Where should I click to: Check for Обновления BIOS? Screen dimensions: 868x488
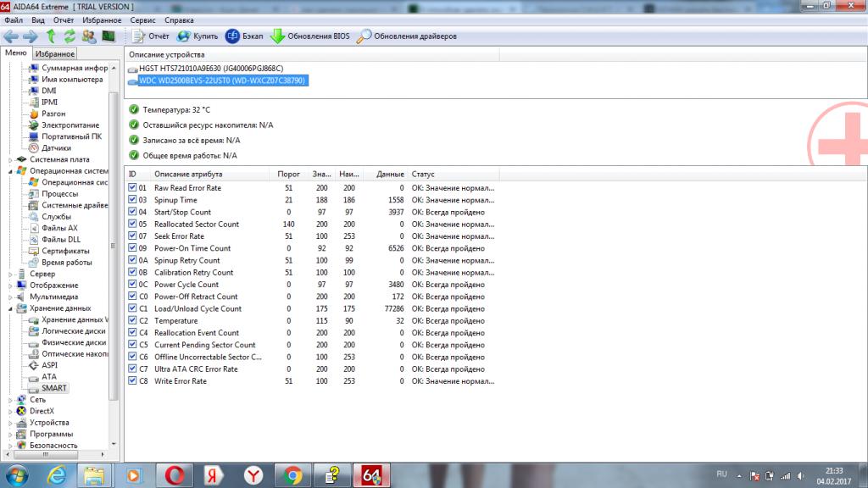click(310, 36)
